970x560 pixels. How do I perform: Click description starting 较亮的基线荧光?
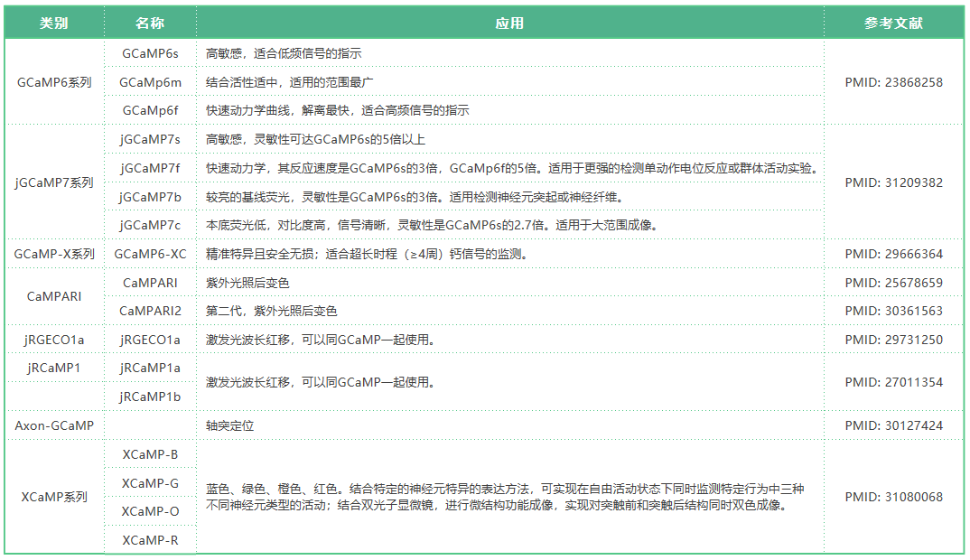coord(415,197)
